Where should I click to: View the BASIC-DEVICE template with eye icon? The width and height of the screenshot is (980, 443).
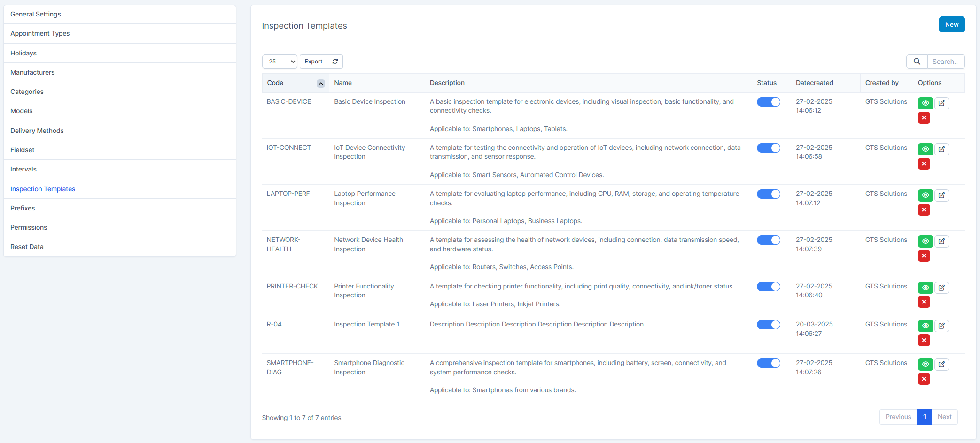click(x=925, y=103)
